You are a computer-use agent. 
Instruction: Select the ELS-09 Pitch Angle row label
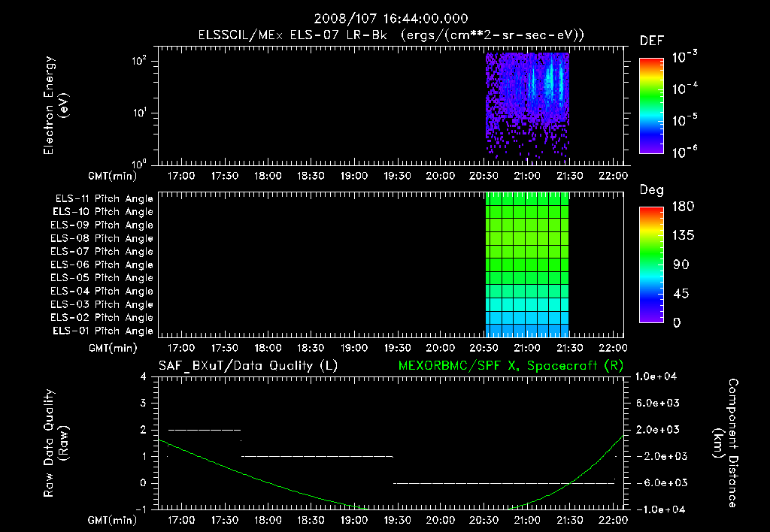coord(102,225)
